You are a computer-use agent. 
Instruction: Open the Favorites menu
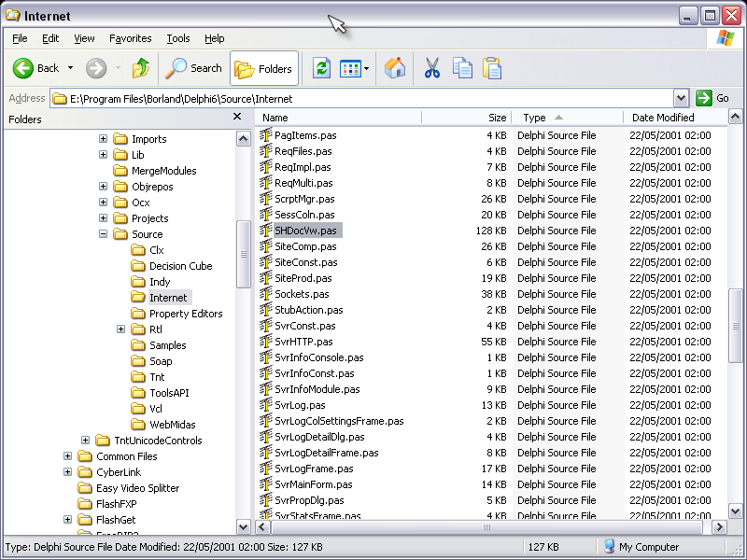(130, 38)
